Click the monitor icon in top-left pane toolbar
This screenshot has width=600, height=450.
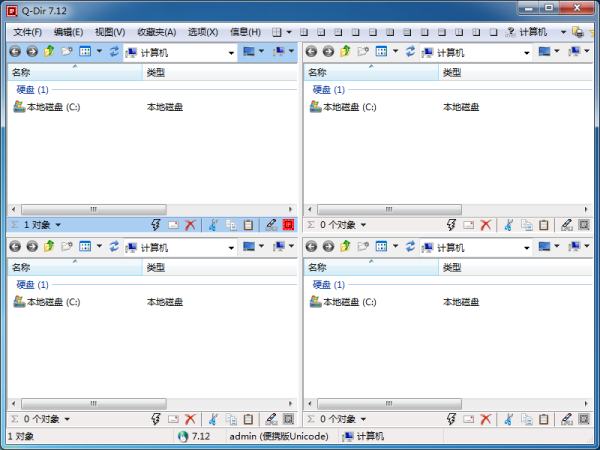pos(249,51)
